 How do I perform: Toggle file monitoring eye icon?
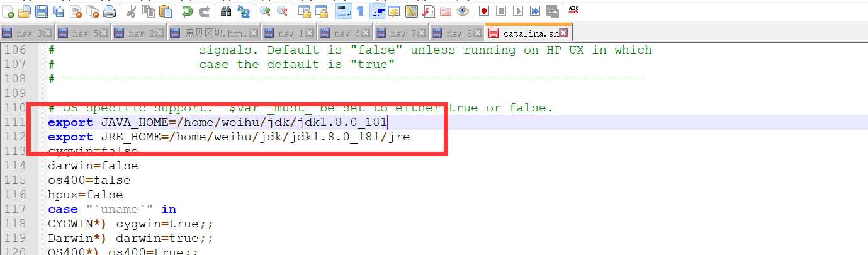[x=462, y=11]
